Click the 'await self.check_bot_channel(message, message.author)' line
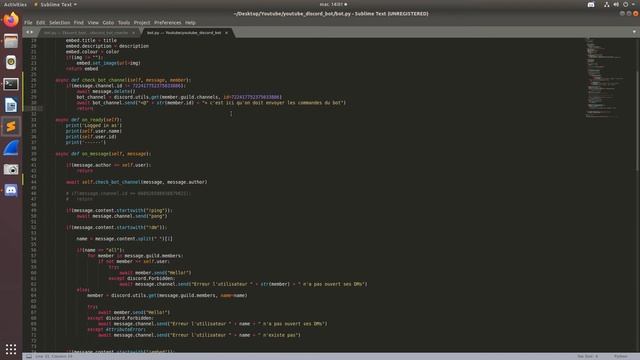This screenshot has height=360, width=640. pyautogui.click(x=136, y=182)
